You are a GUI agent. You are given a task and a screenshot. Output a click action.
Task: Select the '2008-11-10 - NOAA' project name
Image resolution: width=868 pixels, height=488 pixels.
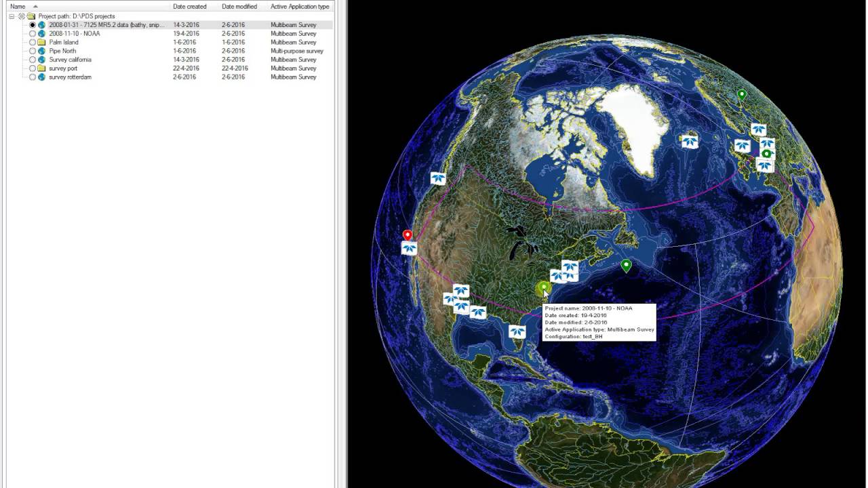coord(75,33)
